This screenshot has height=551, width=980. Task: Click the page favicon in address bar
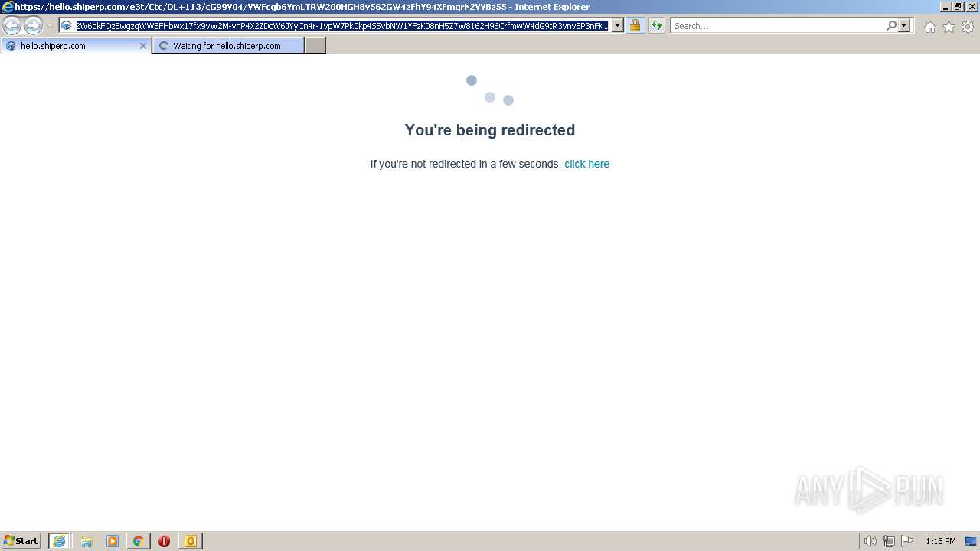coord(67,26)
